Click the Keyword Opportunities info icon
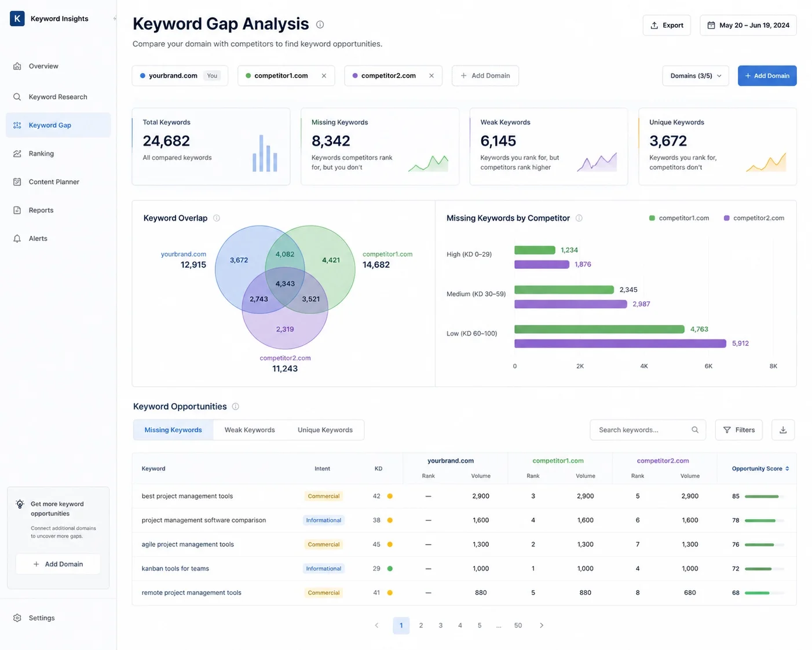The height and width of the screenshot is (650, 812). click(x=236, y=407)
